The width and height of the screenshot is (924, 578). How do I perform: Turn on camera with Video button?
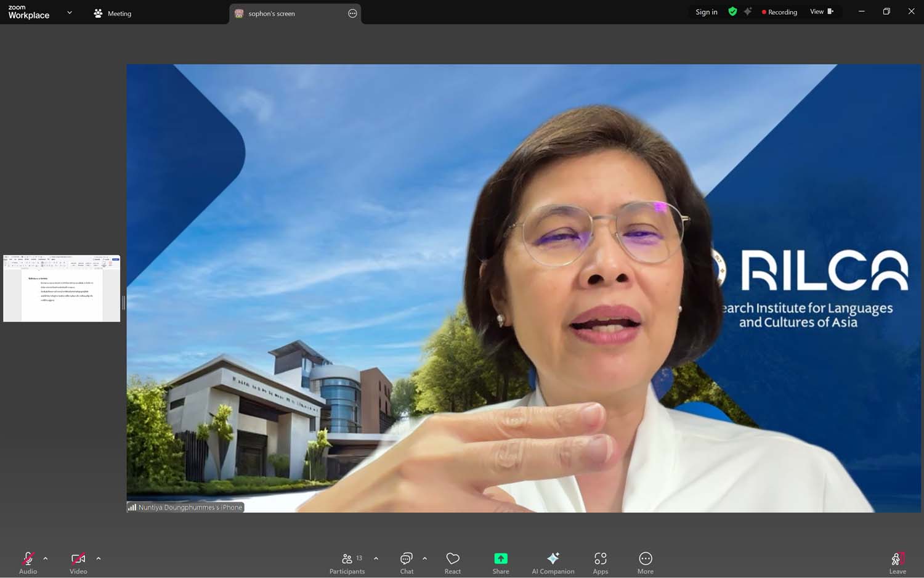pos(78,563)
